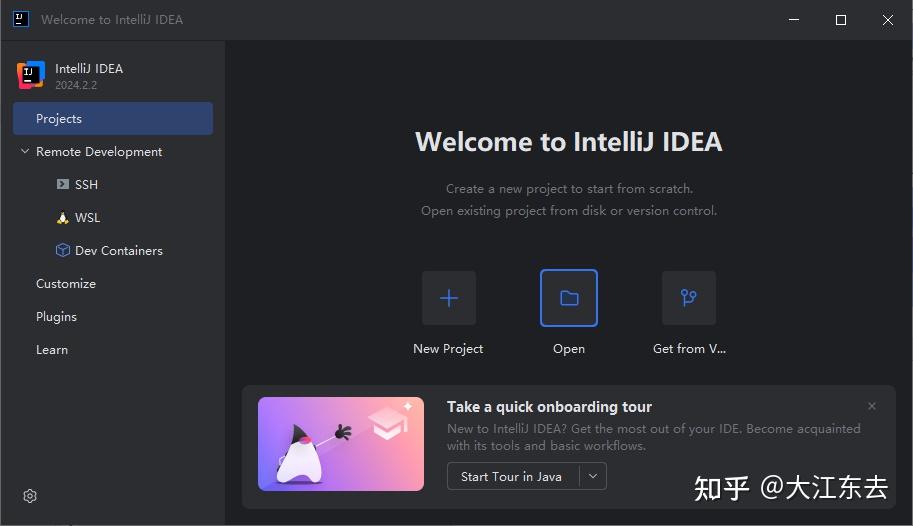Click the IntelliJ IDEA logo in the sidebar
913x526 pixels.
coord(31,75)
